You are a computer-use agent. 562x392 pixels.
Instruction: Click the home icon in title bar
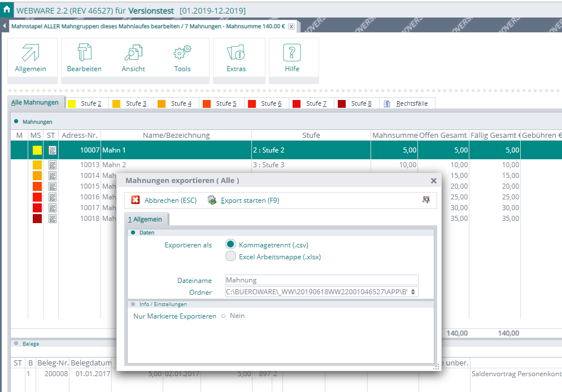coord(7,10)
